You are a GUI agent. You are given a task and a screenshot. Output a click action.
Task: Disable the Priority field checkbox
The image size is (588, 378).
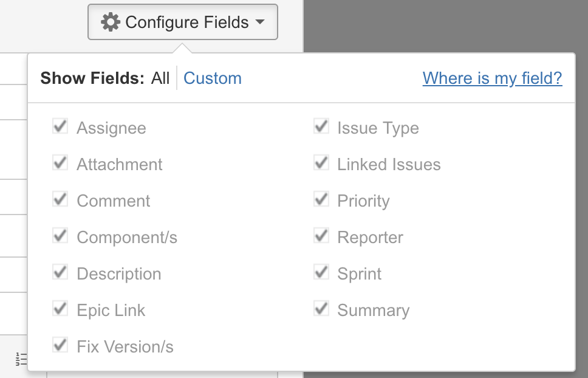coord(321,200)
